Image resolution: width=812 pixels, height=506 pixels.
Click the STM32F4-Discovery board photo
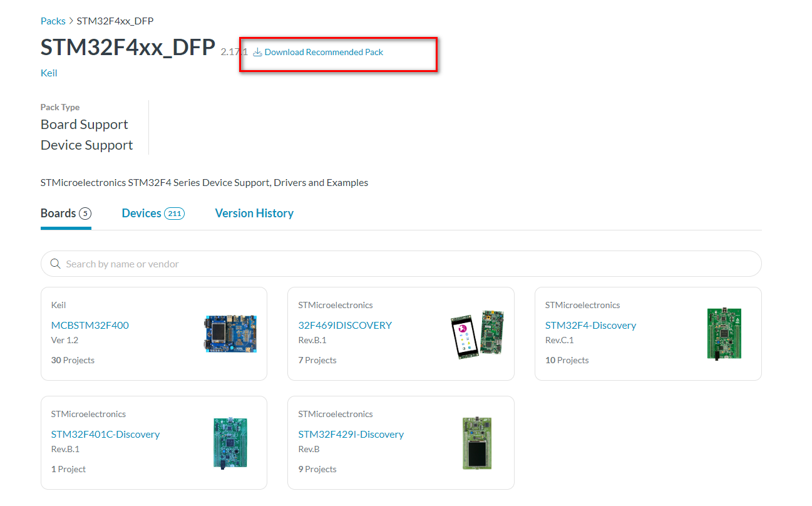pyautogui.click(x=724, y=334)
